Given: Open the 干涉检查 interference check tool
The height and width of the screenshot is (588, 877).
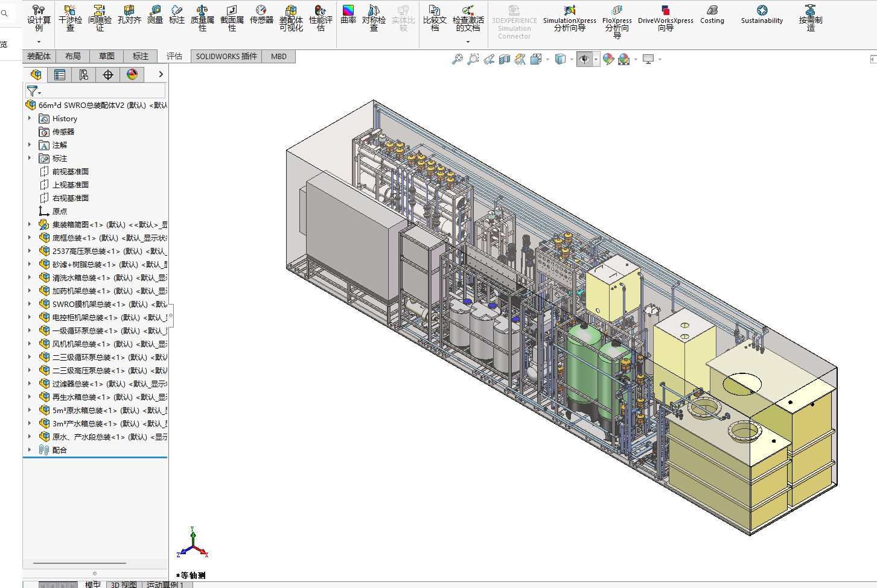Looking at the screenshot, I should (x=70, y=18).
